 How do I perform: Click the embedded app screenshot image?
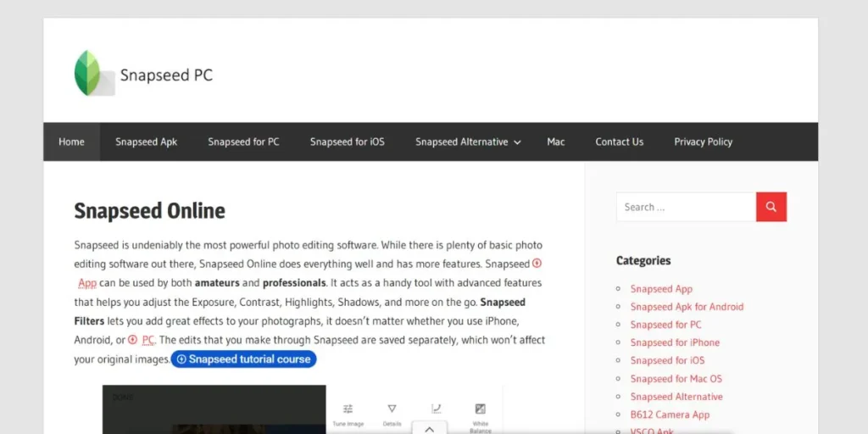(303, 409)
